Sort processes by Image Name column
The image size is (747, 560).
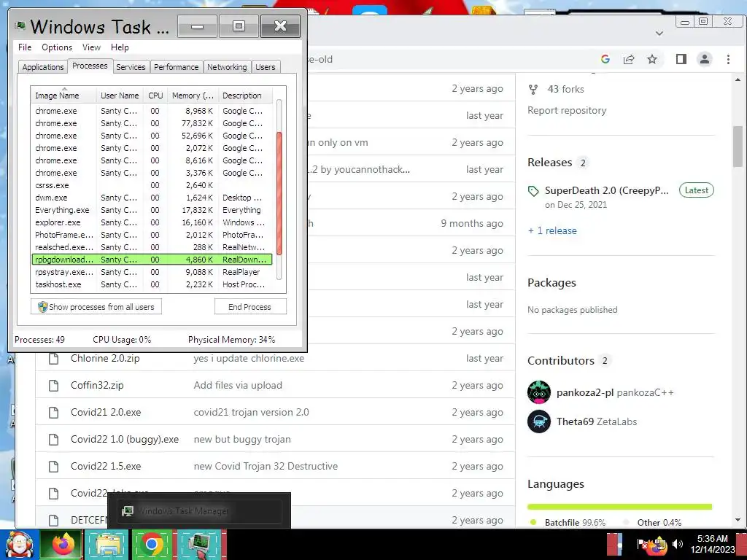click(64, 96)
